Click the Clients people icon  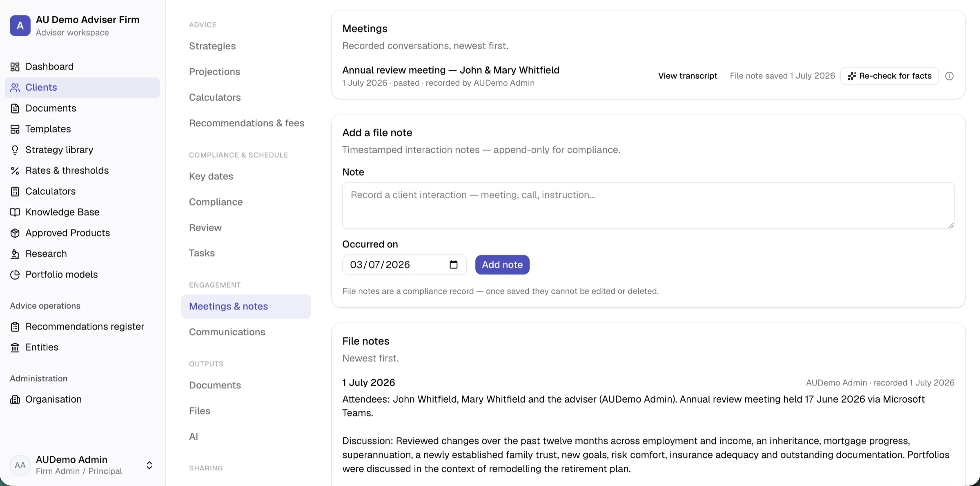15,87
